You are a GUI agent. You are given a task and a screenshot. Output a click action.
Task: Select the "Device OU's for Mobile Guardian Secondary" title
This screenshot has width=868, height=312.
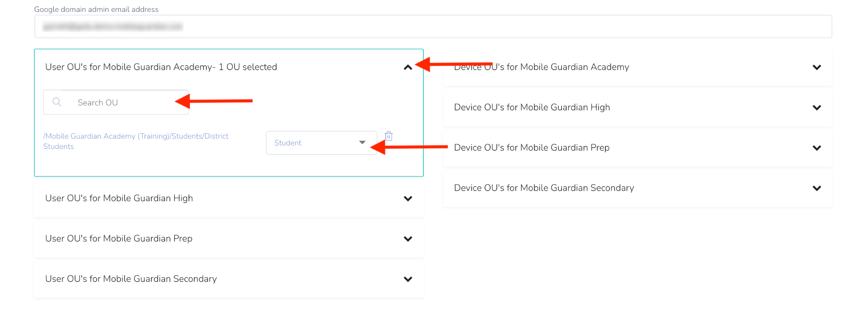544,188
